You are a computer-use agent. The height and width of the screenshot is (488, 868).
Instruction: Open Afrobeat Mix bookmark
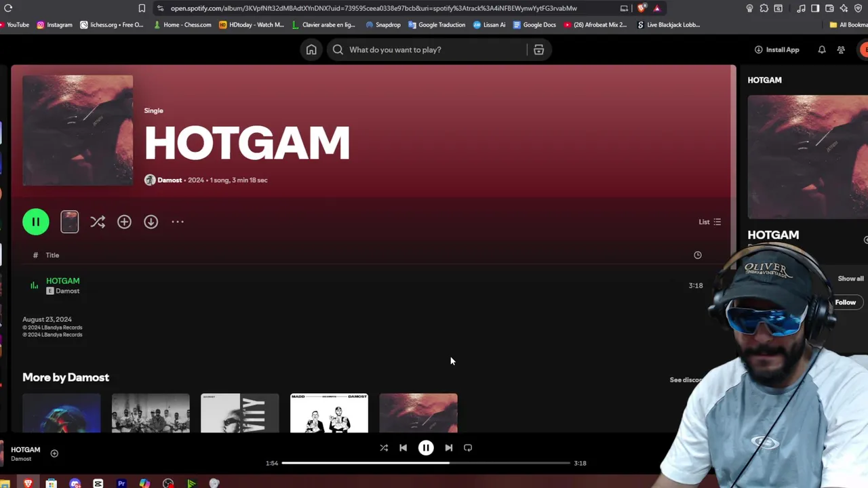595,24
